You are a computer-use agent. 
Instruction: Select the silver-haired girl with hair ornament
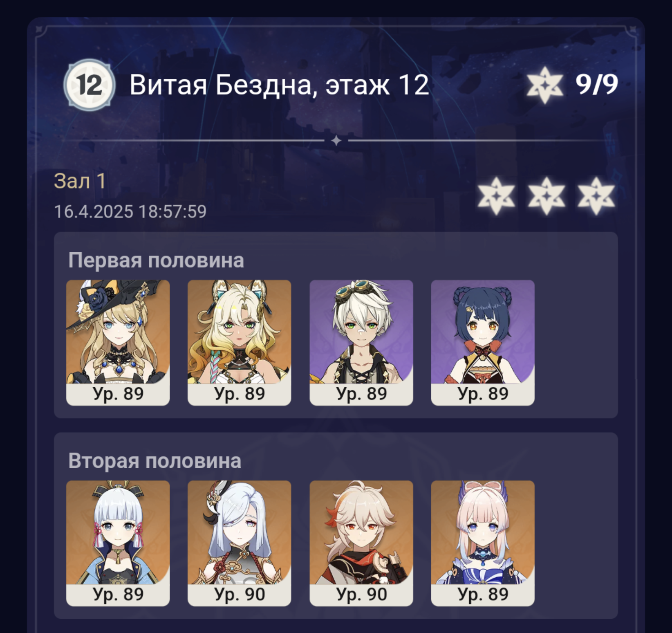[118, 543]
